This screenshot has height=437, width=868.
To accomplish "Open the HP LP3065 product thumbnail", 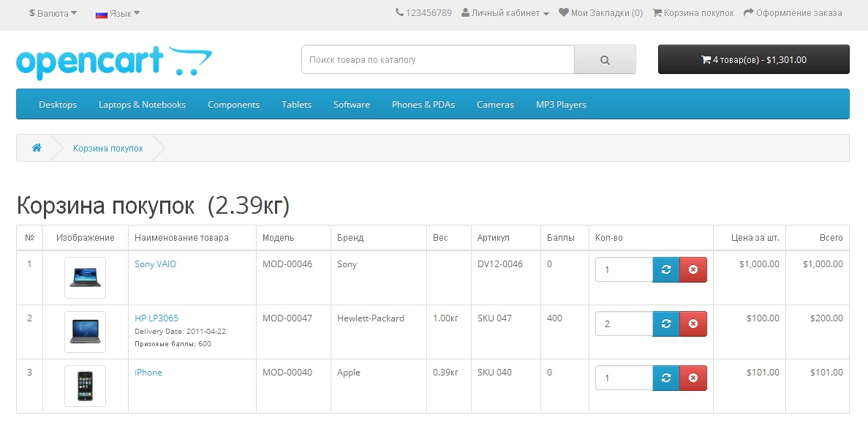I will tap(86, 332).
